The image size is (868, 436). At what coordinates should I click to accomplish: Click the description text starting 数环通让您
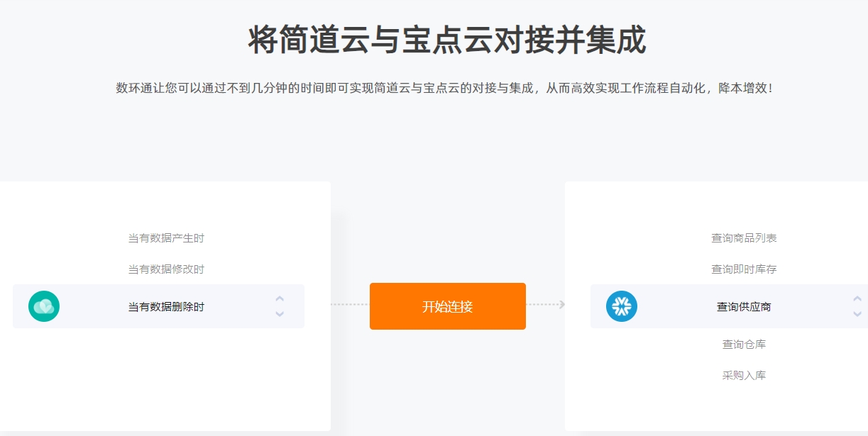pos(444,89)
